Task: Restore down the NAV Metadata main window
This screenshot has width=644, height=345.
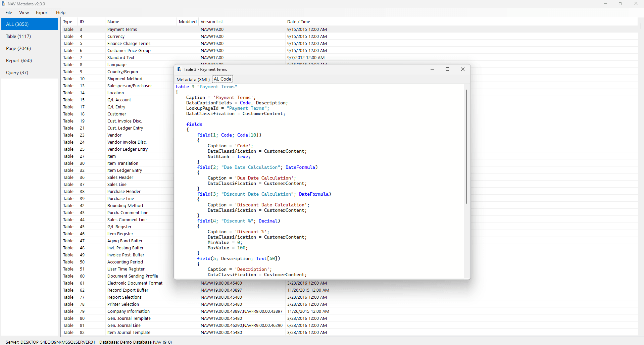Action: click(621, 4)
